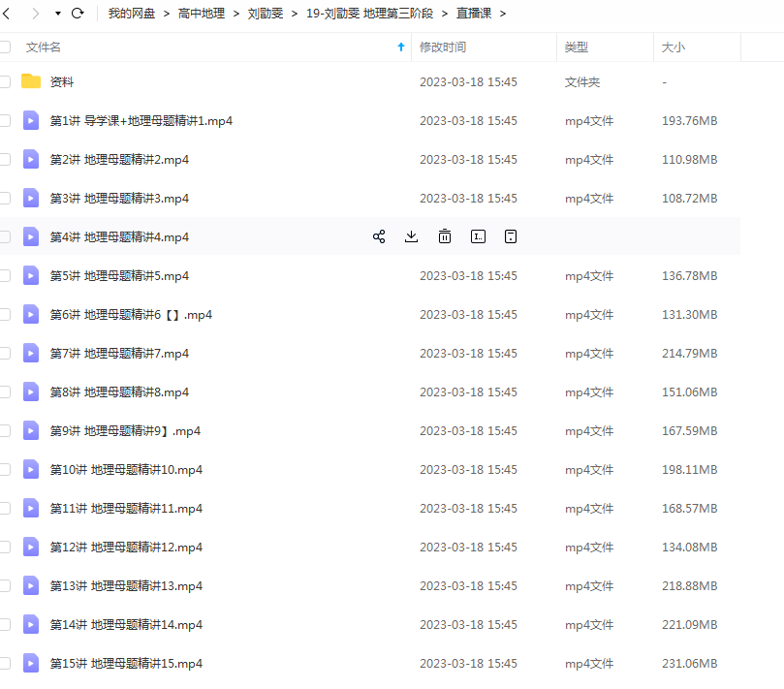Navigate to 我的网盘 in breadcrumb

point(132,14)
